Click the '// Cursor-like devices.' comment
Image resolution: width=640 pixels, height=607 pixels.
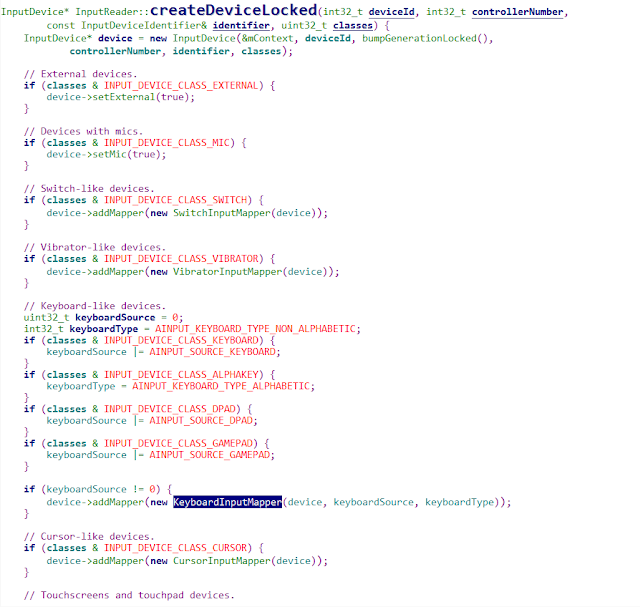coord(89,536)
